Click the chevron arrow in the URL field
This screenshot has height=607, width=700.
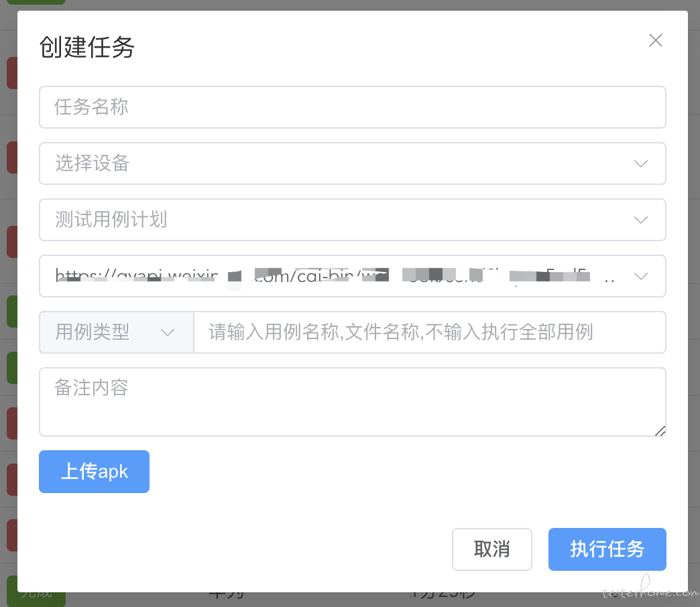click(x=641, y=276)
